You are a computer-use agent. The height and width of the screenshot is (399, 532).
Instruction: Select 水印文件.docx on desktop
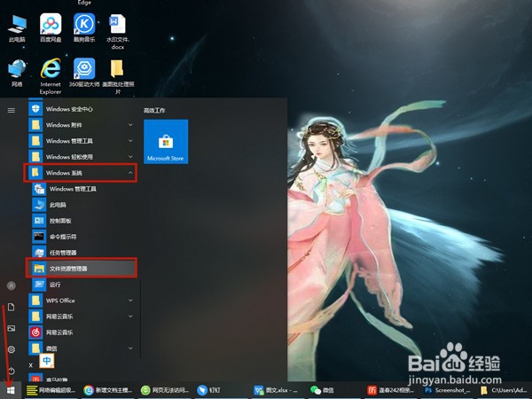(117, 32)
